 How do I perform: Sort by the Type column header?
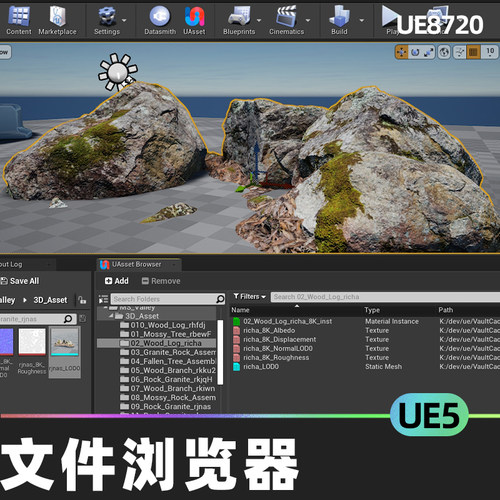(372, 310)
